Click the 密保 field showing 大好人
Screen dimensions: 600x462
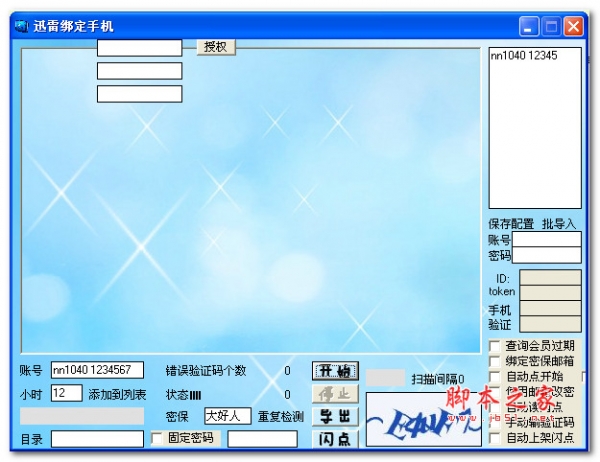tap(228, 416)
